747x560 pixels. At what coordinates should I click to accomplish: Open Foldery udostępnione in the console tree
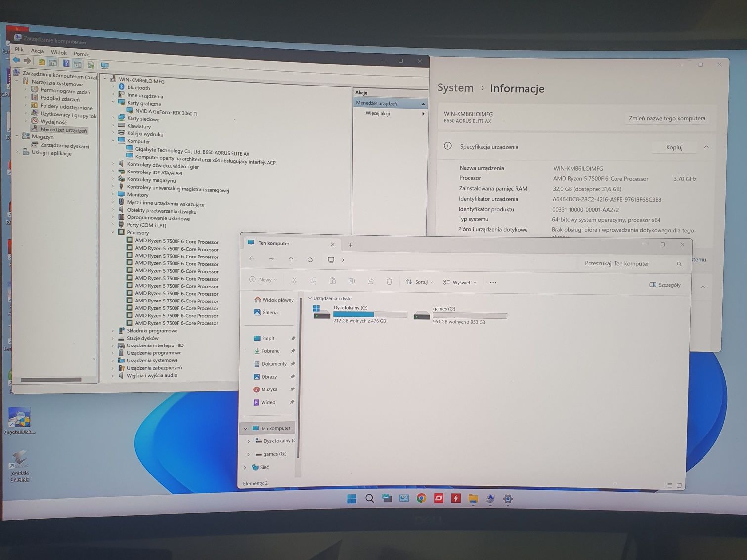coord(66,107)
